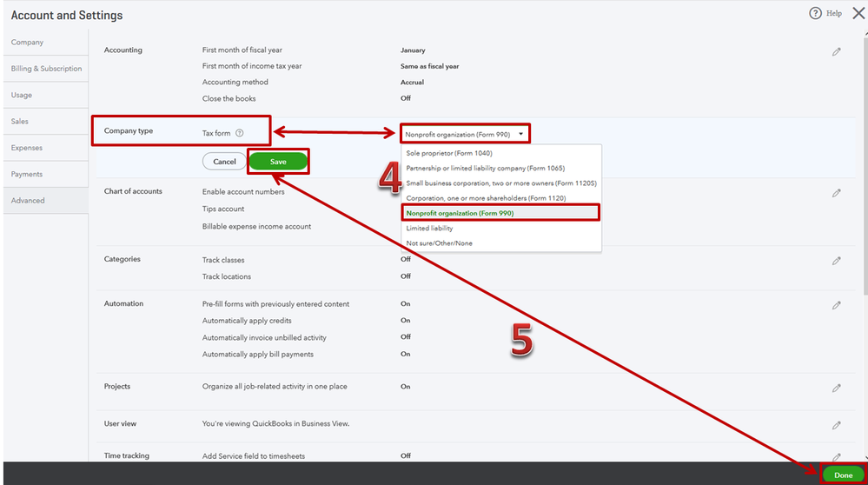Close the Account and Settings window

[x=858, y=13]
